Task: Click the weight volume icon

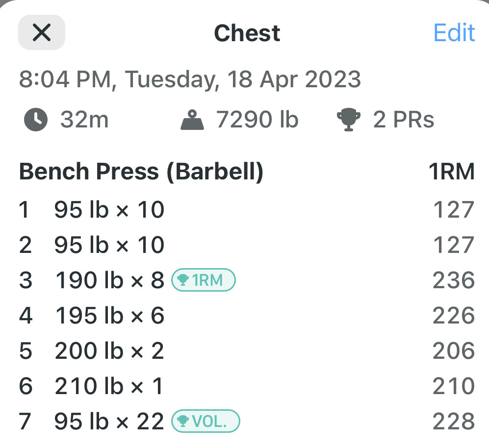Action: pos(192,120)
